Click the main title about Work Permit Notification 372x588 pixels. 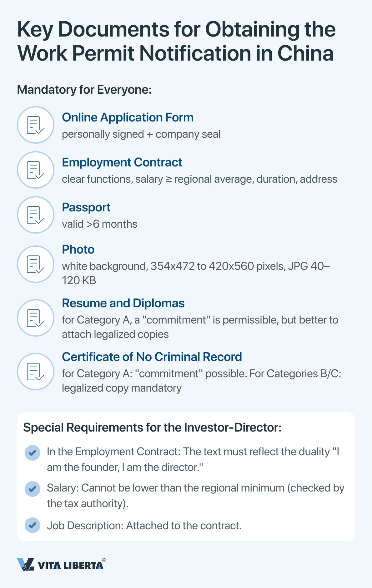[176, 41]
